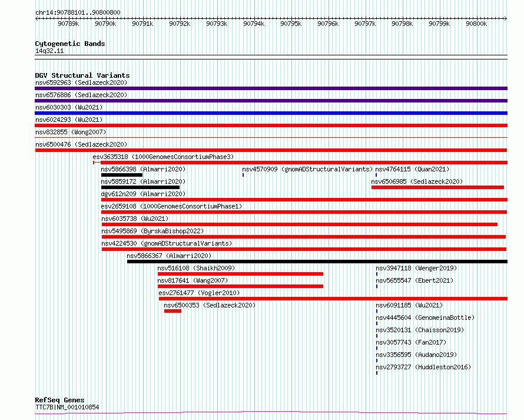
Task: Open variant nsv6592963 (Sedlazeck2020) label
Action: (81, 82)
